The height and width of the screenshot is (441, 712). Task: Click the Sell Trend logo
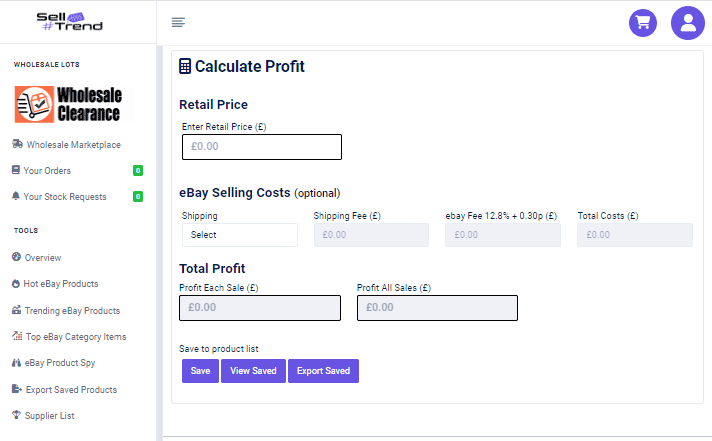65,21
